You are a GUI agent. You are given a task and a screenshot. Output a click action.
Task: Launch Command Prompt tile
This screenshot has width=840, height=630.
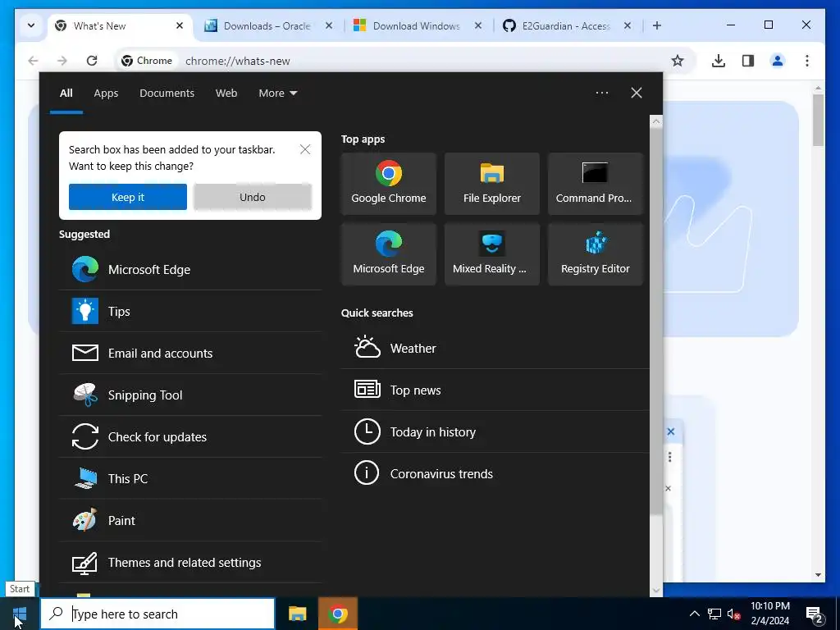pos(596,183)
